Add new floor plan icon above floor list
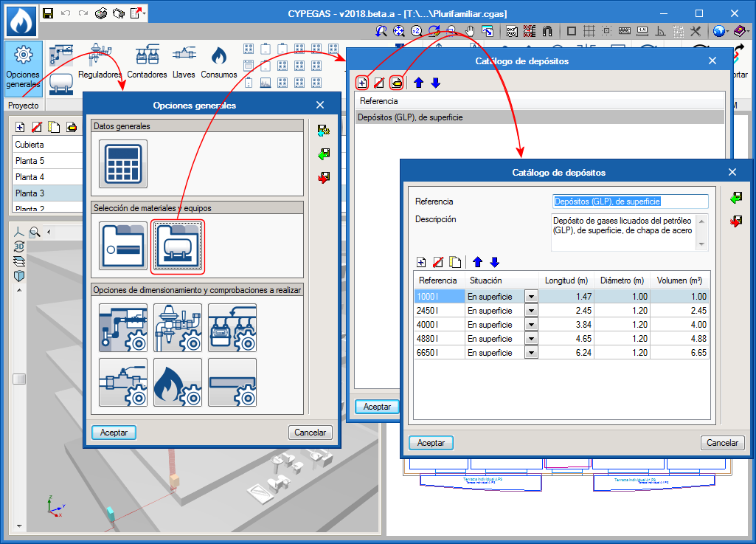Image resolution: width=756 pixels, height=544 pixels. 20,127
